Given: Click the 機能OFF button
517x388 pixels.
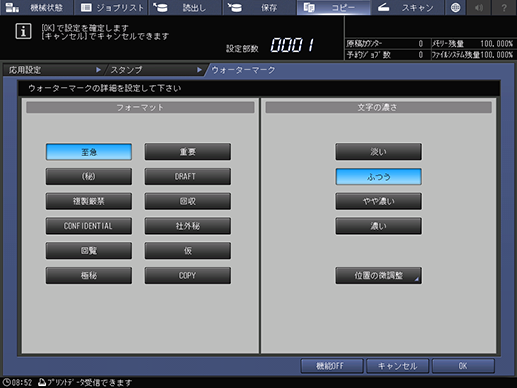Looking at the screenshot, I should point(332,366).
